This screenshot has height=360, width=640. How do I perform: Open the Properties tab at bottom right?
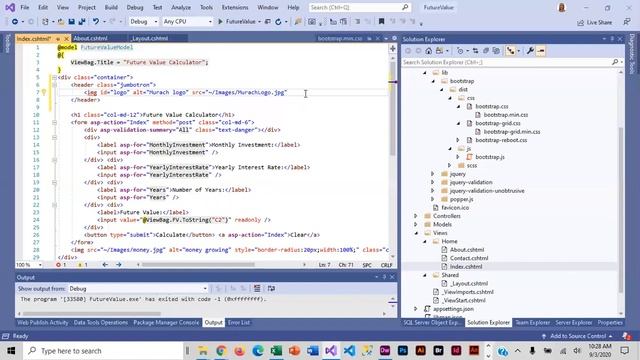pyautogui.click(x=610, y=322)
